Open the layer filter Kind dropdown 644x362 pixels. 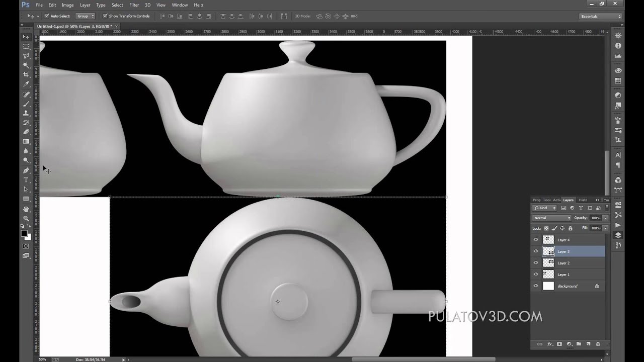(545, 208)
